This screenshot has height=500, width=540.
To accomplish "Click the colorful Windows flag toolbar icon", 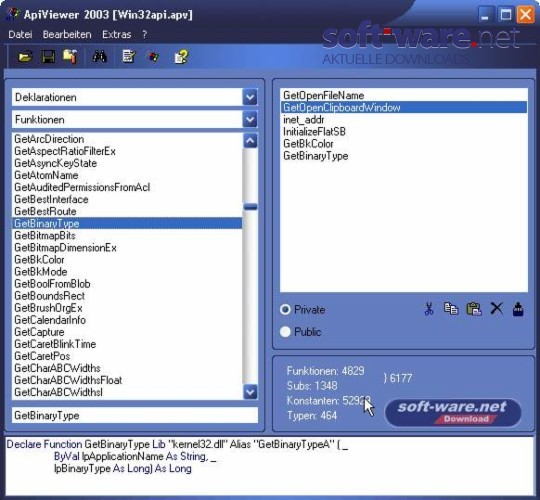I will click(x=154, y=57).
